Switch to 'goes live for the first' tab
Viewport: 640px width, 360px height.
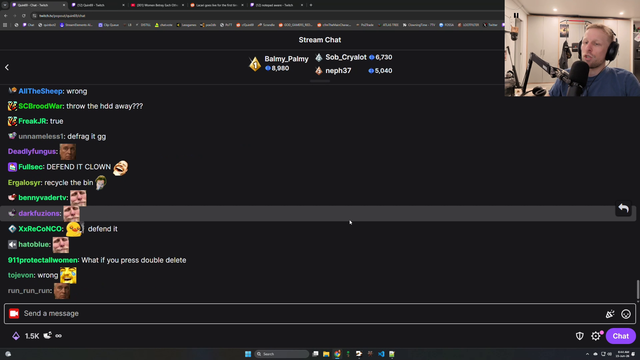216,5
